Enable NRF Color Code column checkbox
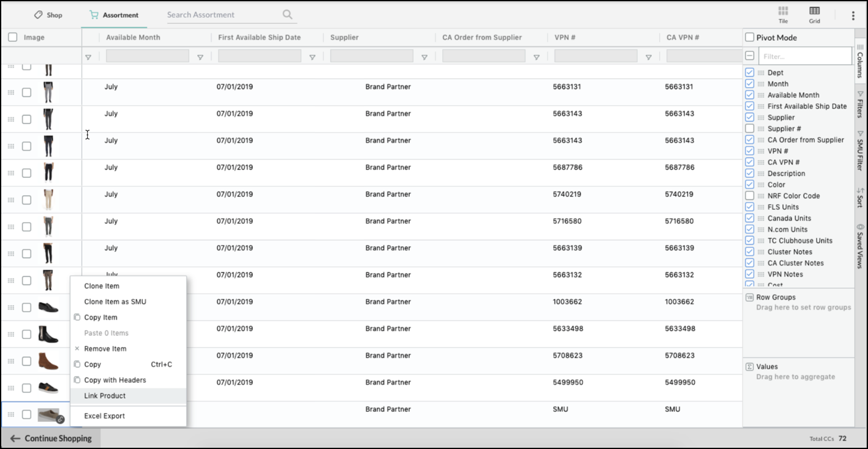Image resolution: width=868 pixels, height=449 pixels. (750, 196)
